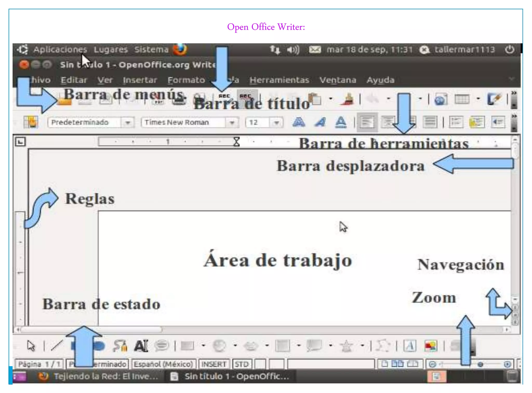Toggle the INSERT mode field in status bar

[x=214, y=364]
